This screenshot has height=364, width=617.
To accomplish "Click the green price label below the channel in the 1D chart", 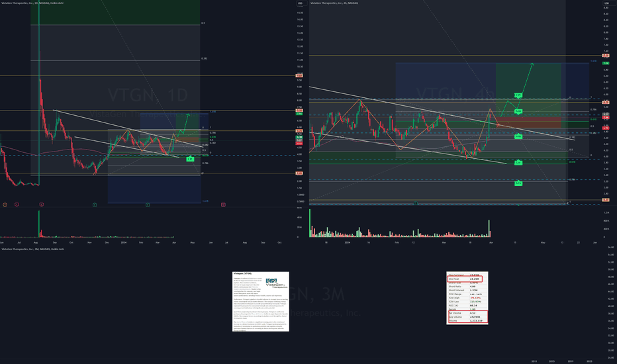I will 190,159.
